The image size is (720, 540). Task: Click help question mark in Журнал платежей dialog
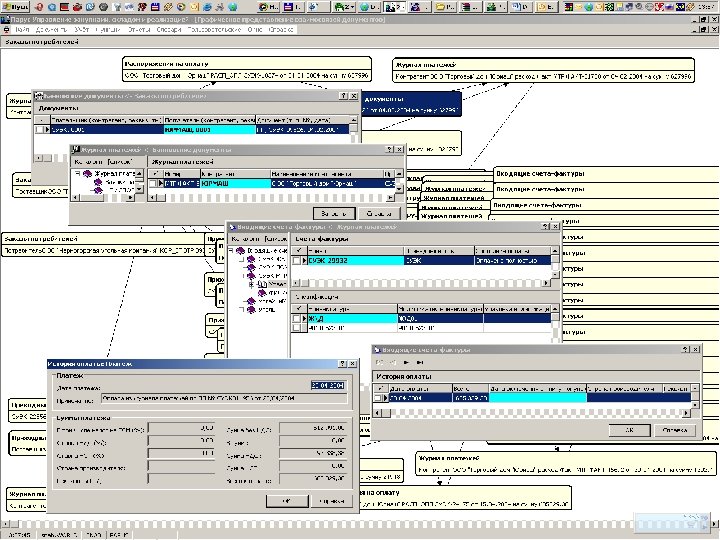pyautogui.click(x=389, y=150)
